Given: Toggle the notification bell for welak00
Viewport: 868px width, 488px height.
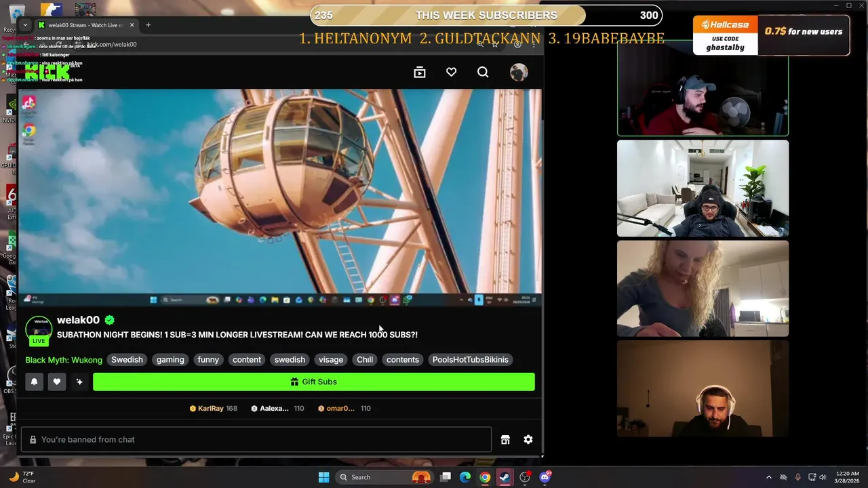Looking at the screenshot, I should click(34, 382).
